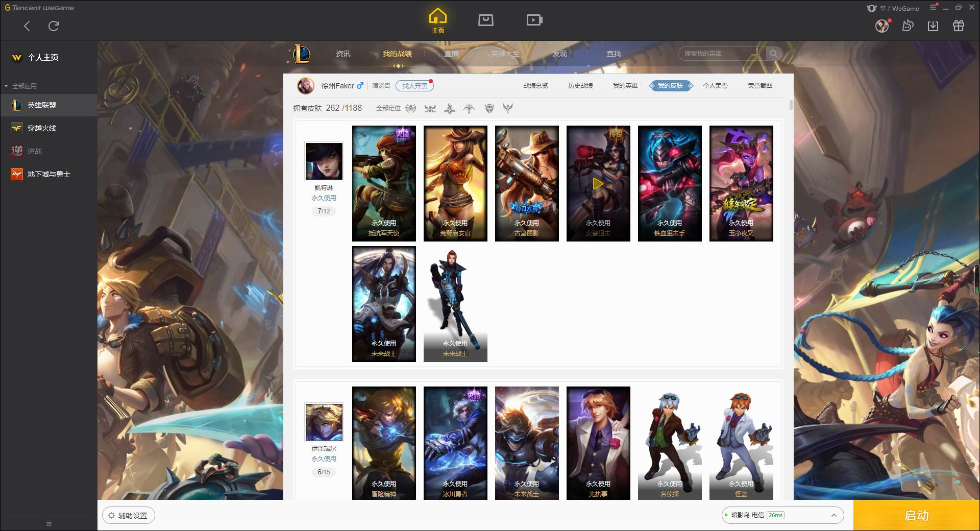Viewport: 980px width, 531px height.
Task: Play the 女警狙击 skin video
Action: 598,183
